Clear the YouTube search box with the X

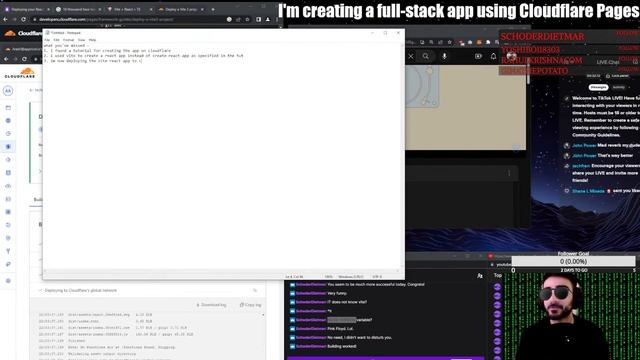point(411,56)
